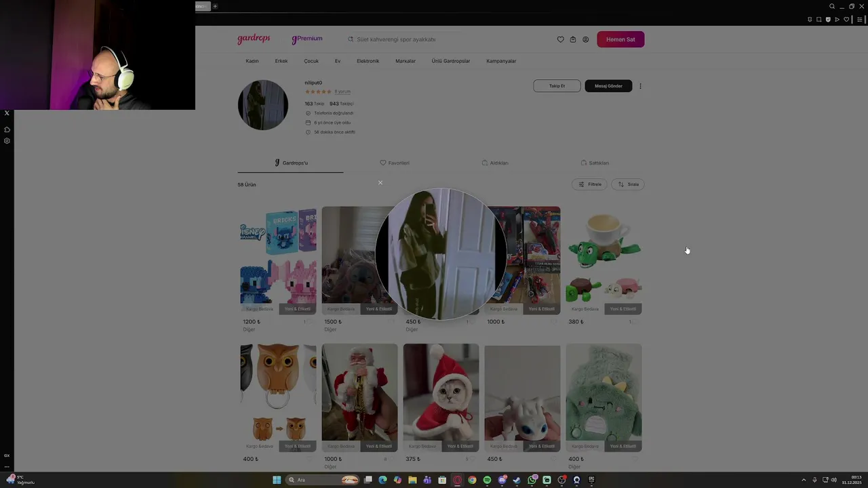Image resolution: width=868 pixels, height=488 pixels.
Task: Open the cat Santa costume listing 375 ₺
Action: 441,397
